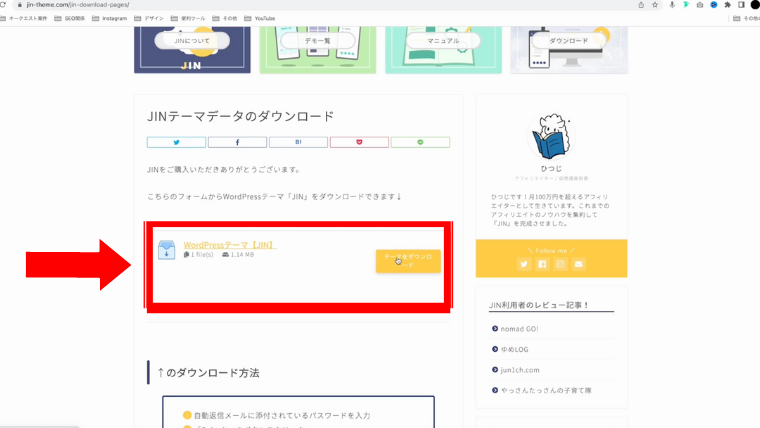760x428 pixels.
Task: Save the page with the Pocket button
Action: click(x=359, y=142)
